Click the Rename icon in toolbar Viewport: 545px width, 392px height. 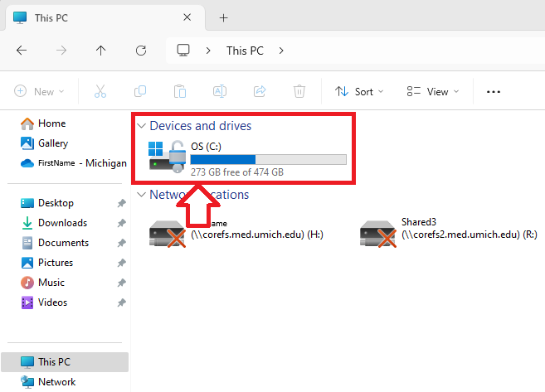click(x=220, y=91)
